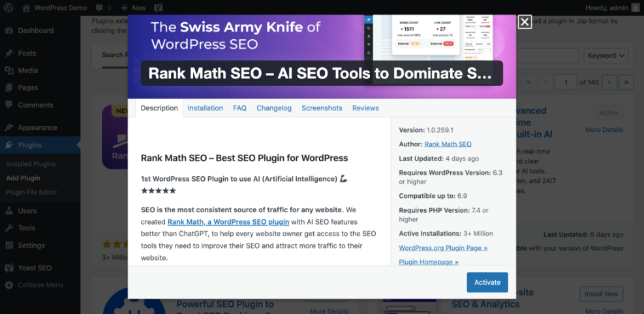Click the Users icon in sidebar
This screenshot has height=314, width=644.
tap(9, 211)
